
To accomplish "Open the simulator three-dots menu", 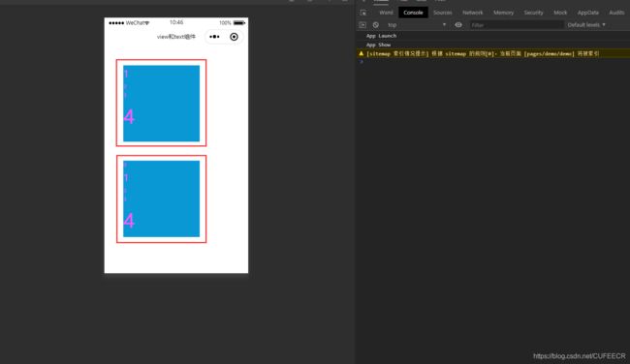I will pos(214,37).
